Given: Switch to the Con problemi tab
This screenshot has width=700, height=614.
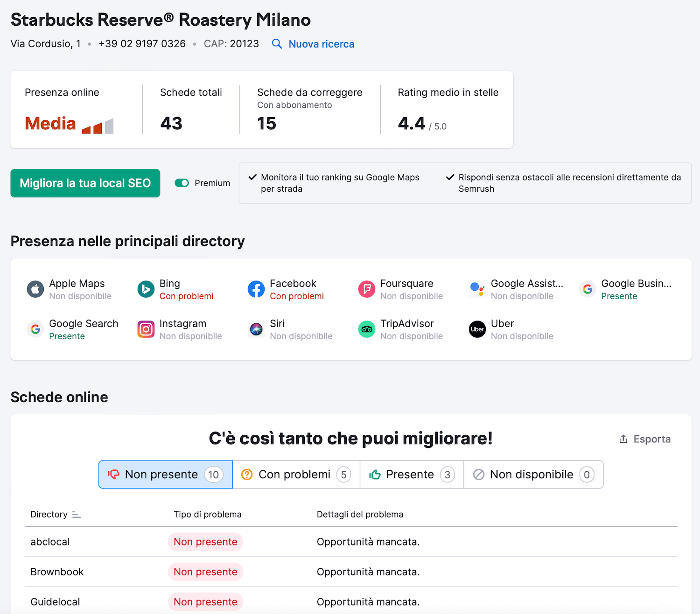Looking at the screenshot, I should pos(296,474).
